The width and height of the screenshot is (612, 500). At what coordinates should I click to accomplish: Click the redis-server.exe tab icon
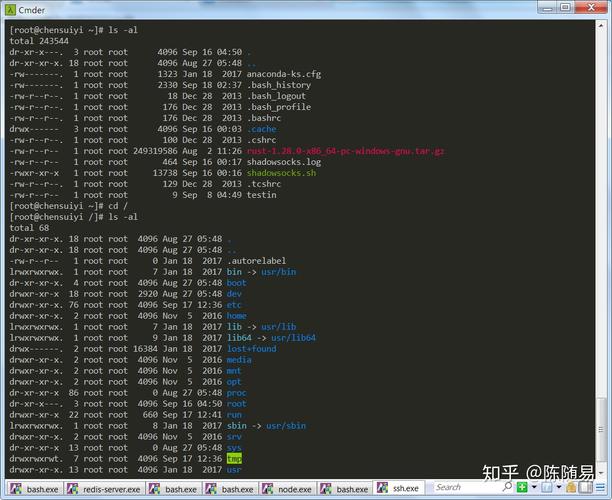(72, 488)
